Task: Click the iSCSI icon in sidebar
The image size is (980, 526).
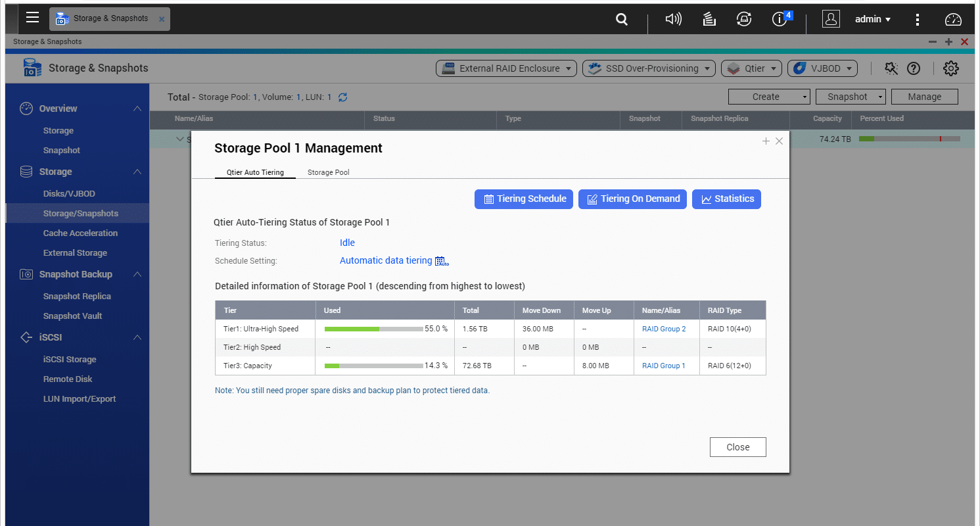Action: pyautogui.click(x=26, y=337)
